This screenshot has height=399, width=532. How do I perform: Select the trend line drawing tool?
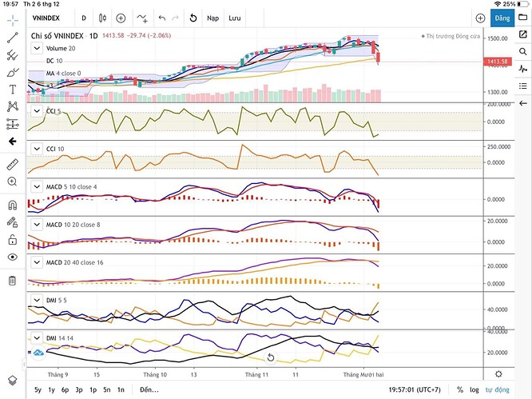tap(12, 37)
